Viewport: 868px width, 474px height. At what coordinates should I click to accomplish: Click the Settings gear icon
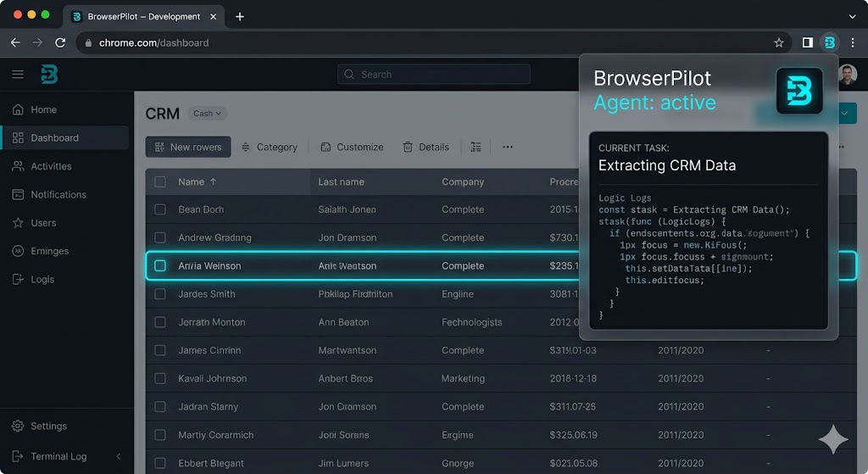[x=18, y=426]
